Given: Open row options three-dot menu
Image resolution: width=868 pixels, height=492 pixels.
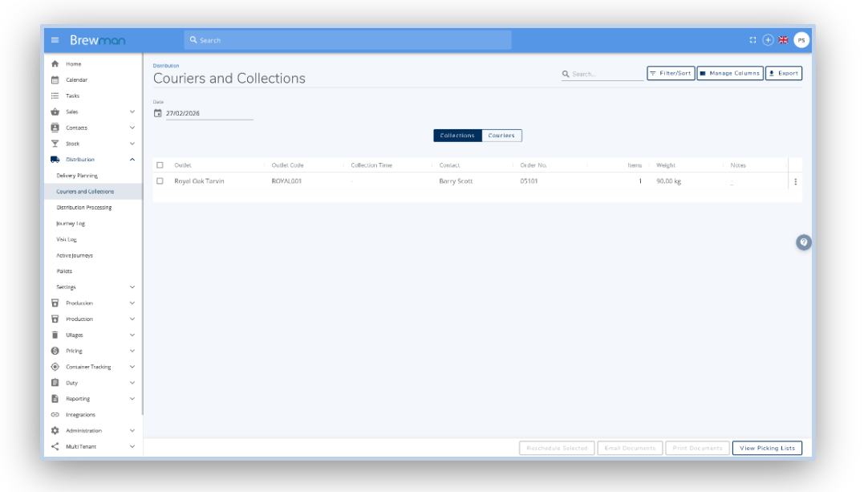Looking at the screenshot, I should (796, 181).
